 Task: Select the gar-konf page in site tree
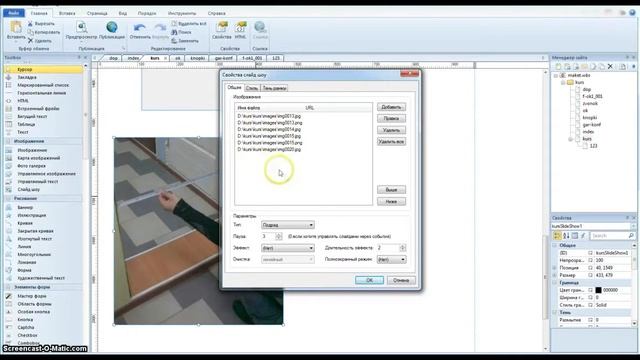point(591,124)
